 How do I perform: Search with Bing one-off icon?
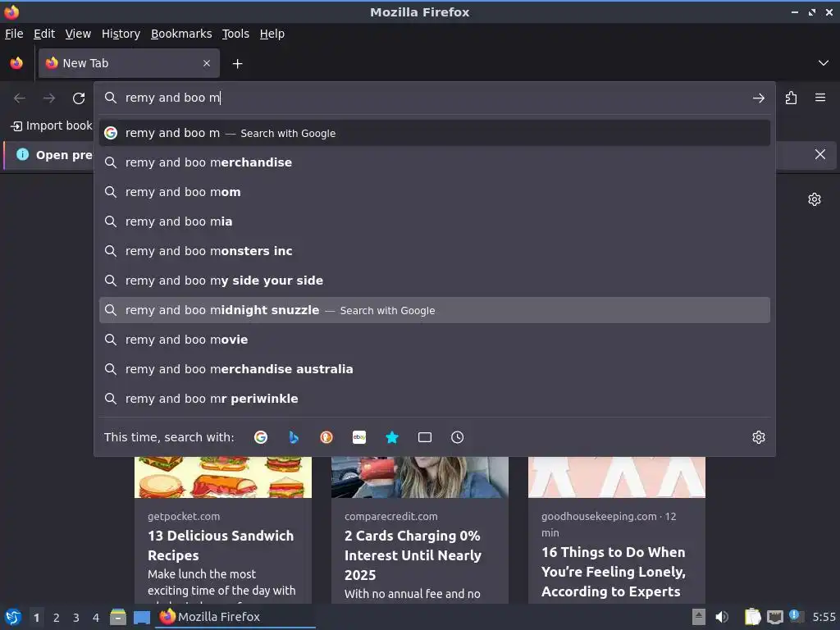coord(294,437)
